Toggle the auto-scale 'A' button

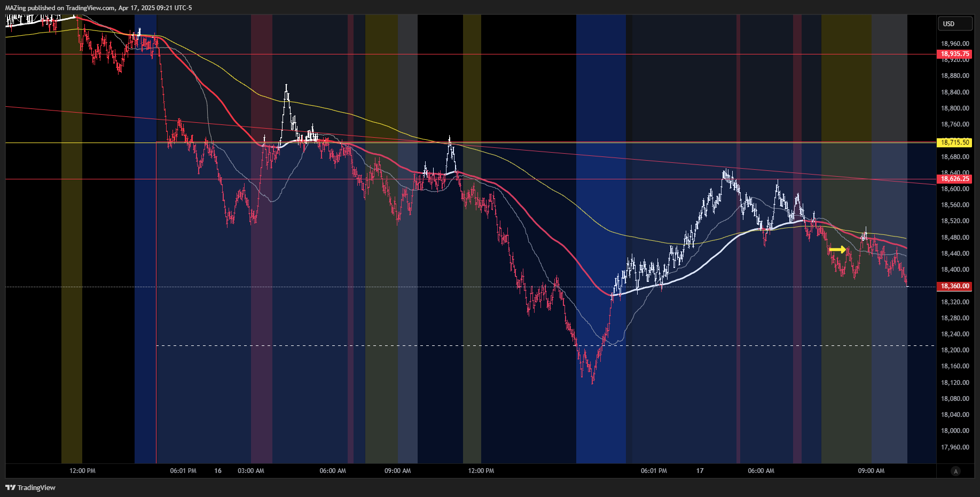[x=955, y=471]
